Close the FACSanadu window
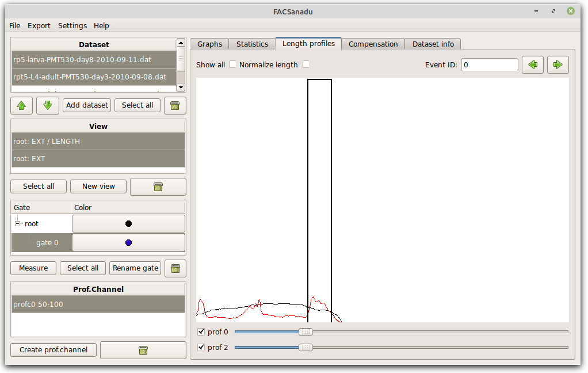The image size is (588, 373). click(570, 11)
